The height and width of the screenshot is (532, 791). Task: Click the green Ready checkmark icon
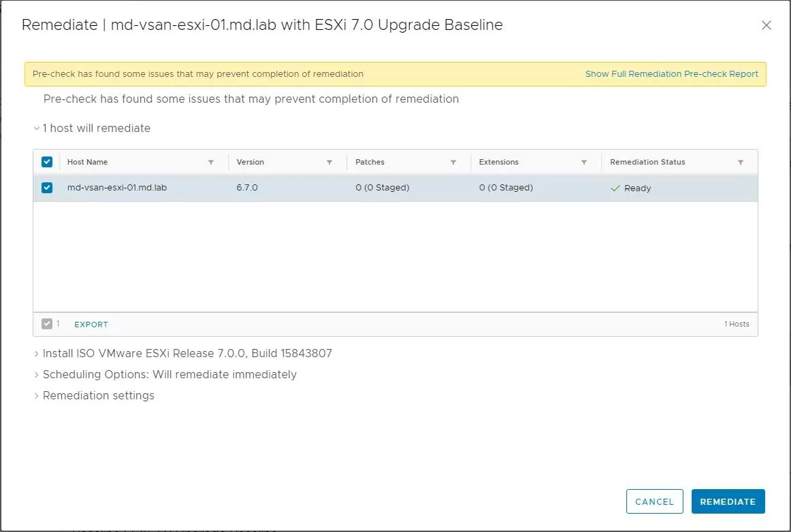(x=615, y=188)
